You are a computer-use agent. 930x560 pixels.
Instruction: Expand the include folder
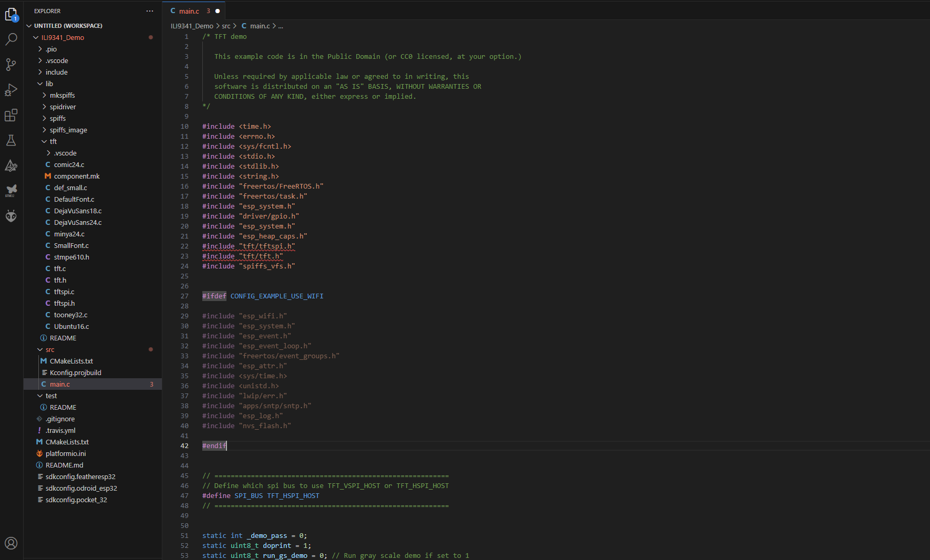40,72
